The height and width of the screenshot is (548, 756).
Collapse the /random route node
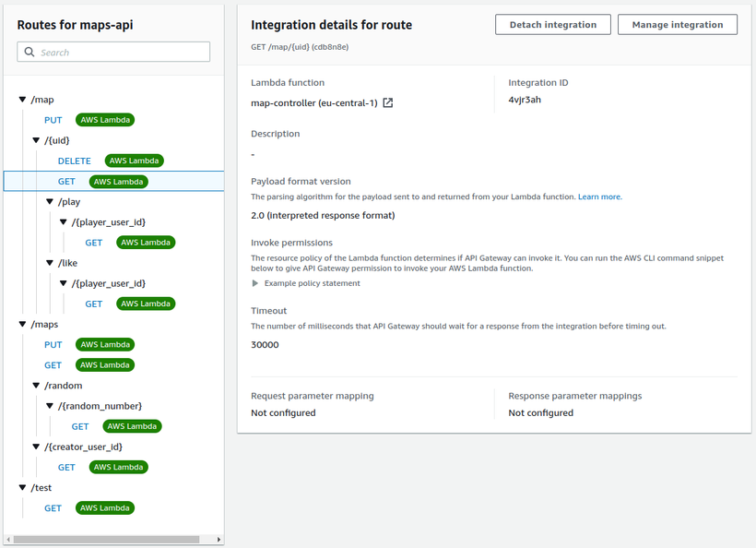[x=36, y=386]
